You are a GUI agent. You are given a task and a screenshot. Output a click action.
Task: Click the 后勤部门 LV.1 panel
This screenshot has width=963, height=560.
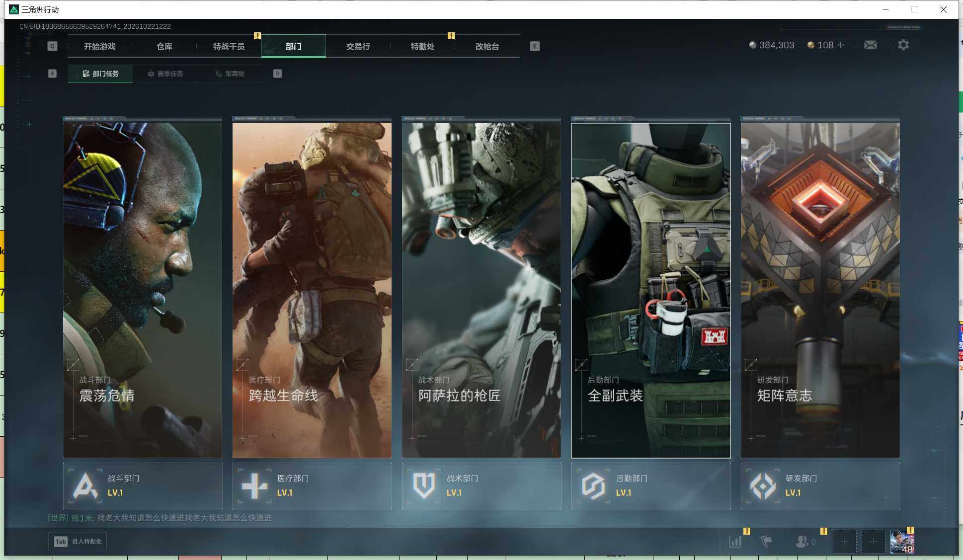pos(651,485)
